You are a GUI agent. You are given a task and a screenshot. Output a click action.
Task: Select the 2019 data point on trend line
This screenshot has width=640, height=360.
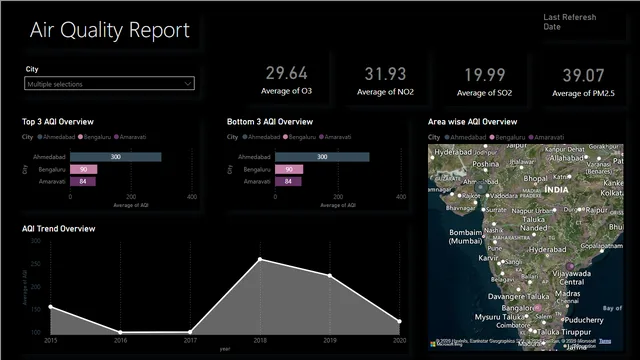click(330, 276)
